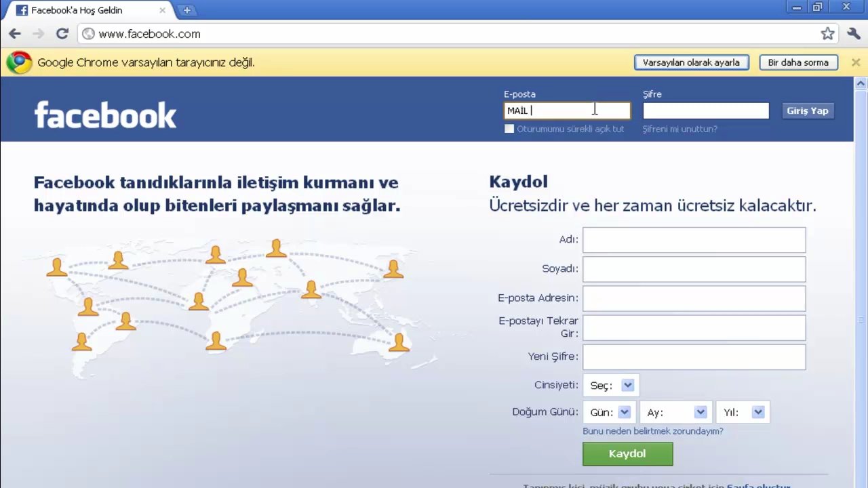The width and height of the screenshot is (868, 488).
Task: Open the Cinsiyeti Seç dropdown
Action: (611, 386)
